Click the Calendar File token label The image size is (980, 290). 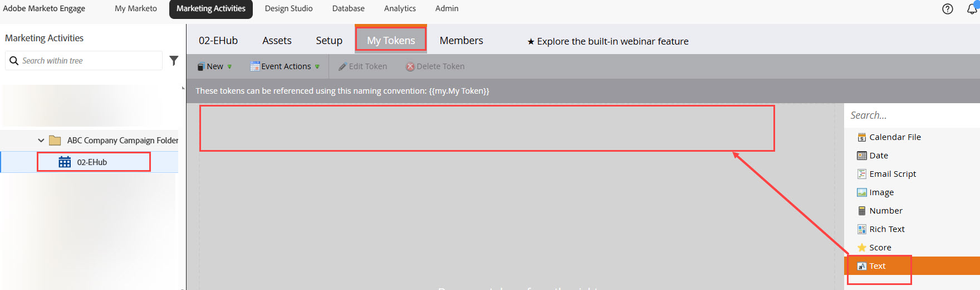point(895,137)
